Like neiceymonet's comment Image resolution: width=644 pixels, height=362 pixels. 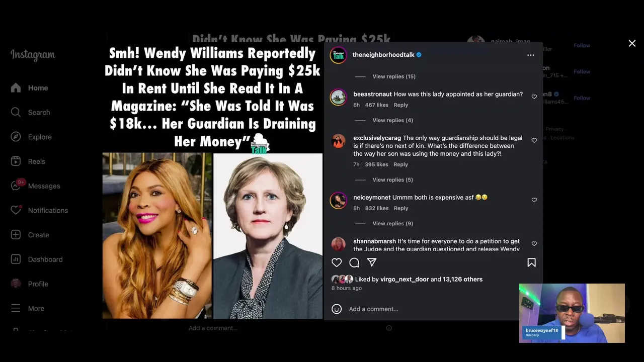[x=534, y=200]
